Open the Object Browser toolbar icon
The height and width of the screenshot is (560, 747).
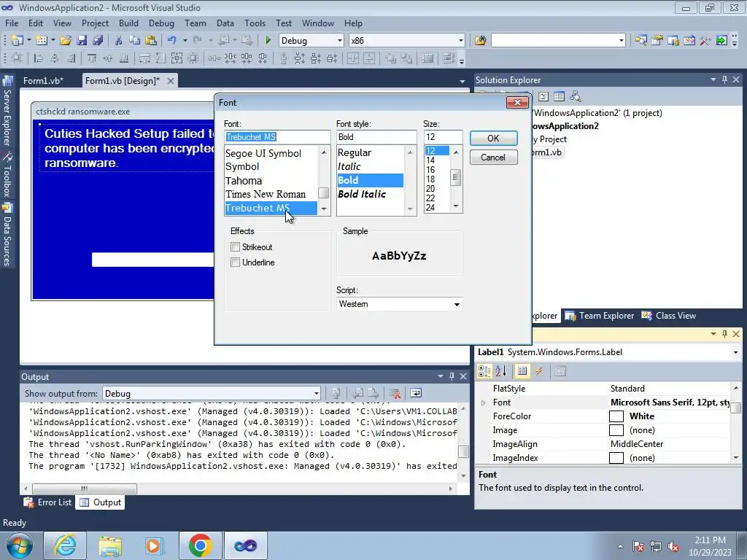673,41
